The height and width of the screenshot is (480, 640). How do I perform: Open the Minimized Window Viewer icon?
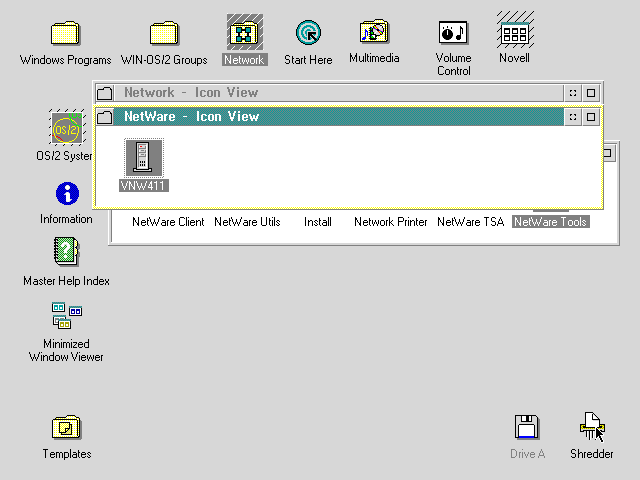pos(67,316)
